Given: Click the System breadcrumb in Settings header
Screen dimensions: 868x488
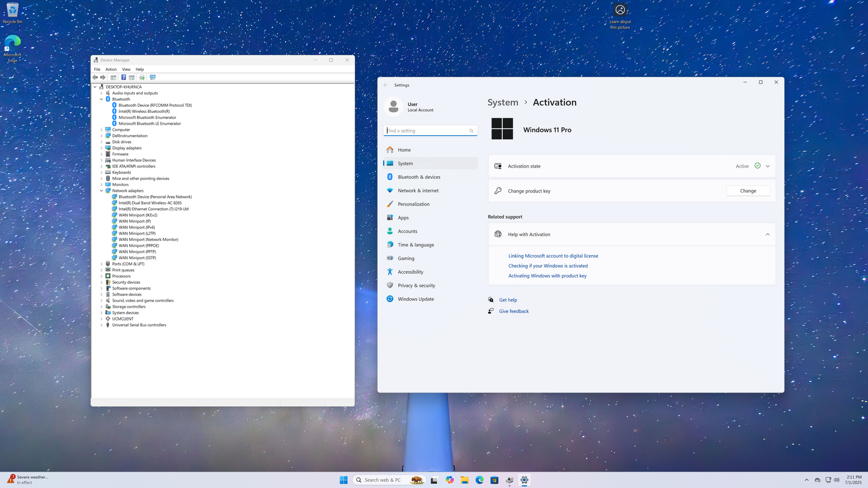Looking at the screenshot, I should pyautogui.click(x=503, y=102).
